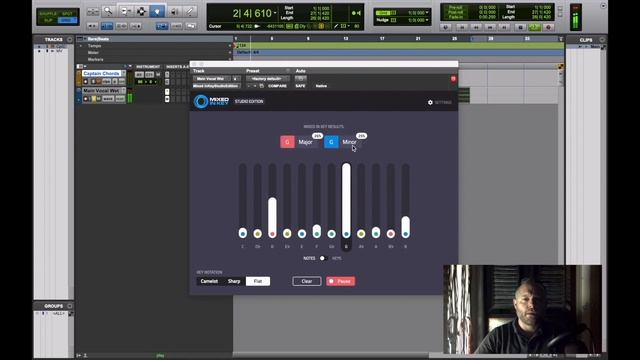Select the Selector tool

click(141, 11)
